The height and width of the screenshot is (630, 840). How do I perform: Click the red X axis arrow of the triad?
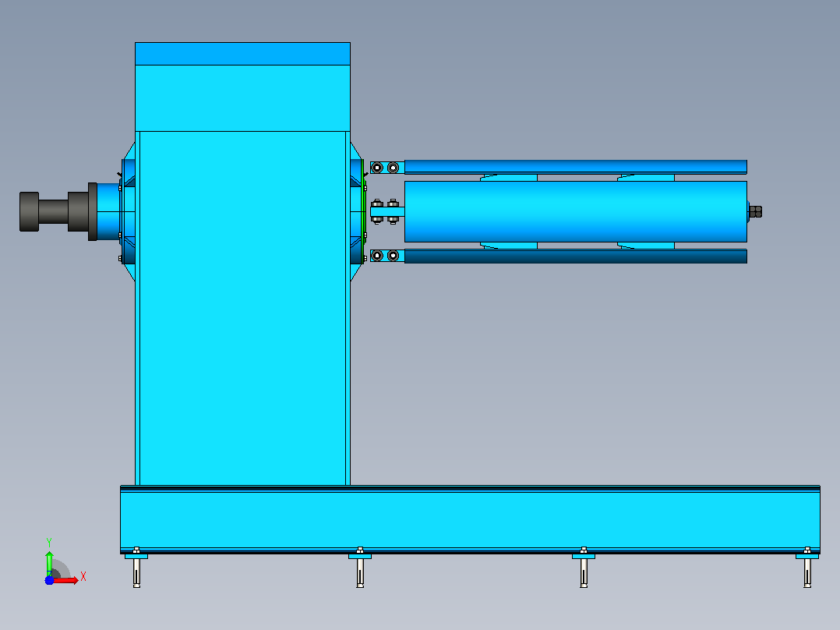pos(66,580)
